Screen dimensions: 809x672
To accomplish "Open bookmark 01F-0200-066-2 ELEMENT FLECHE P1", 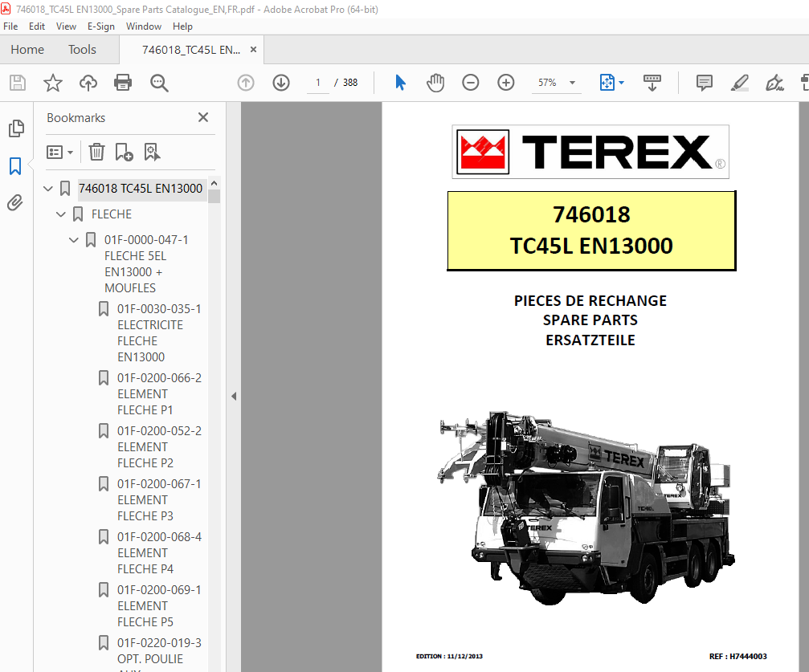I will (159, 394).
